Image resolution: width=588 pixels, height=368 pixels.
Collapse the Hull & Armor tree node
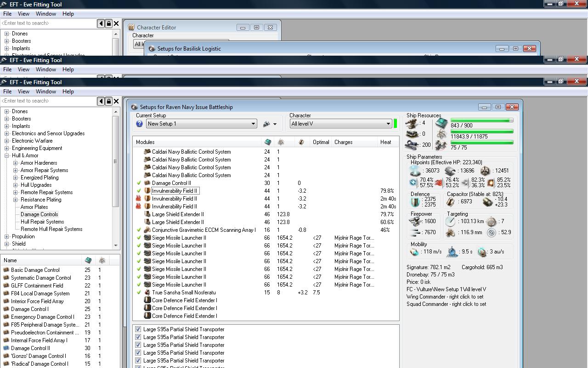coord(7,155)
